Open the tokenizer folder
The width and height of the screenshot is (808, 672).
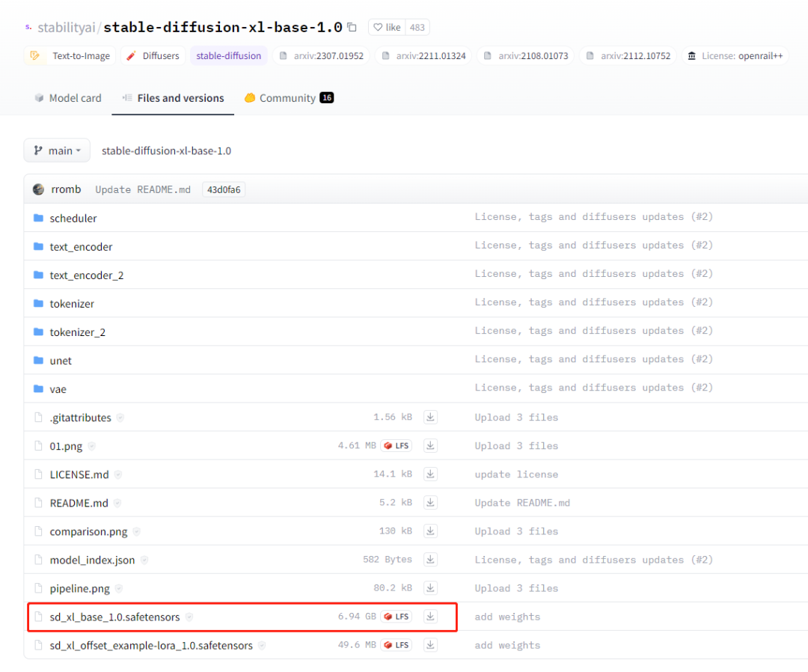pyautogui.click(x=72, y=304)
